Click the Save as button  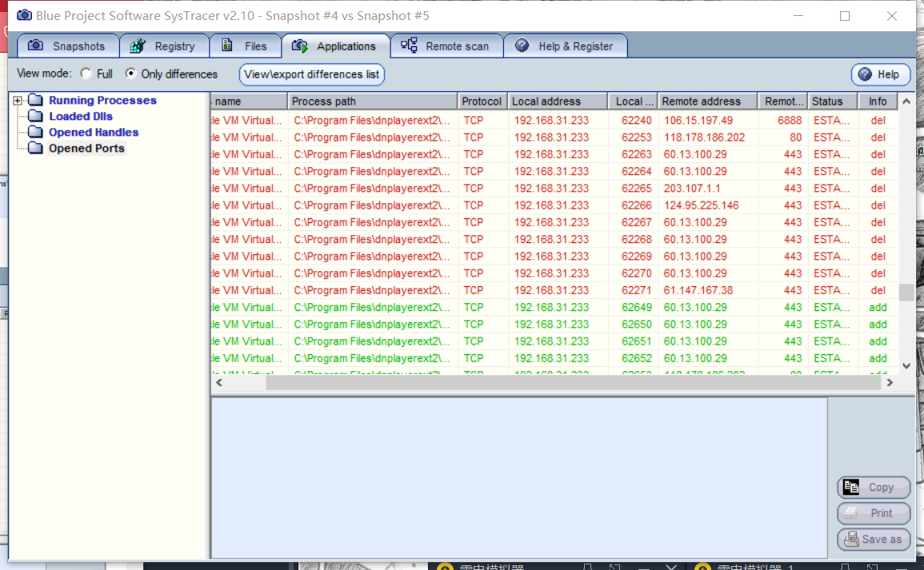tap(874, 539)
